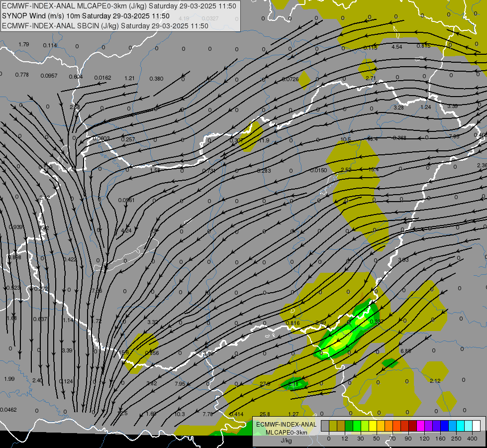This screenshot has width=487, height=448.
Task: Click the map value 0.0957
Action: pos(49,76)
